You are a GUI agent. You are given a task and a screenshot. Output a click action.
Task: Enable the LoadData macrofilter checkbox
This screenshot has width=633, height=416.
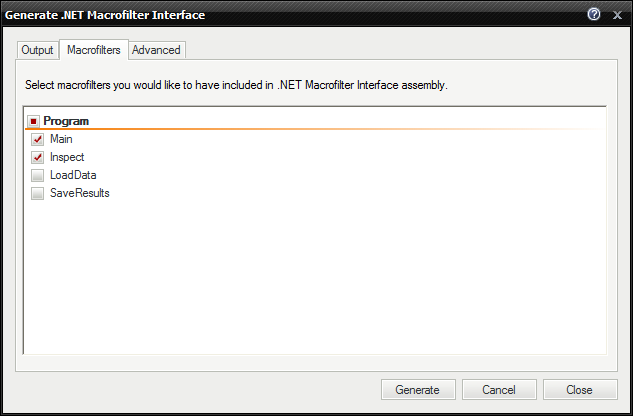tap(38, 176)
